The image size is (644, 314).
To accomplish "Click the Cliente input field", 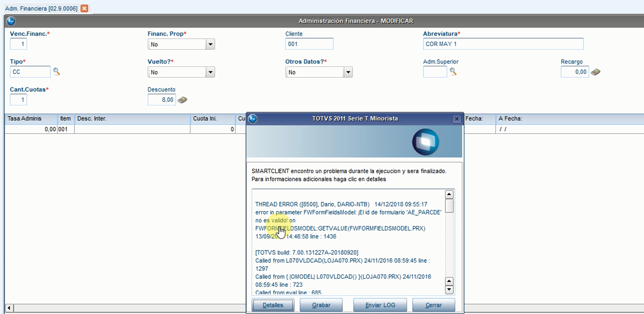I will tap(309, 44).
